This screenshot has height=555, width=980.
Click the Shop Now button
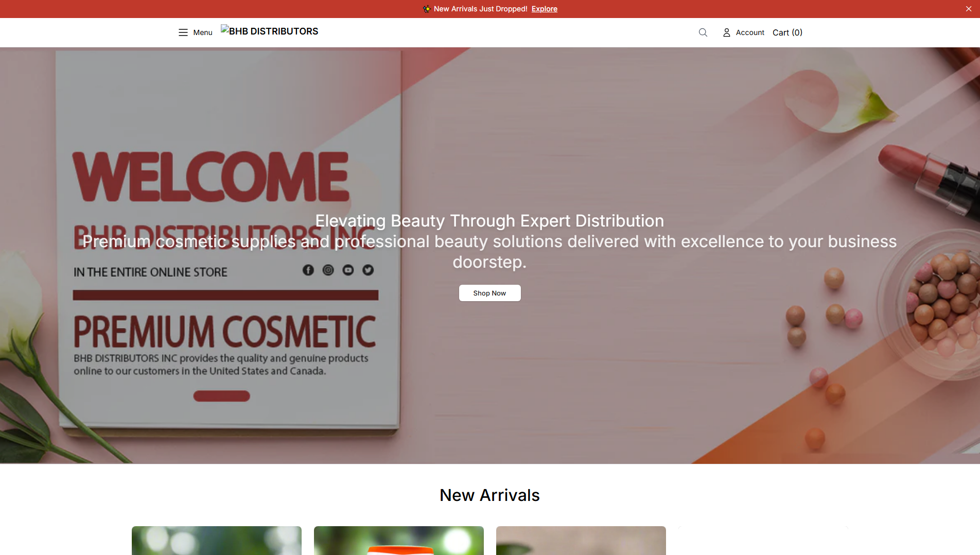(489, 293)
